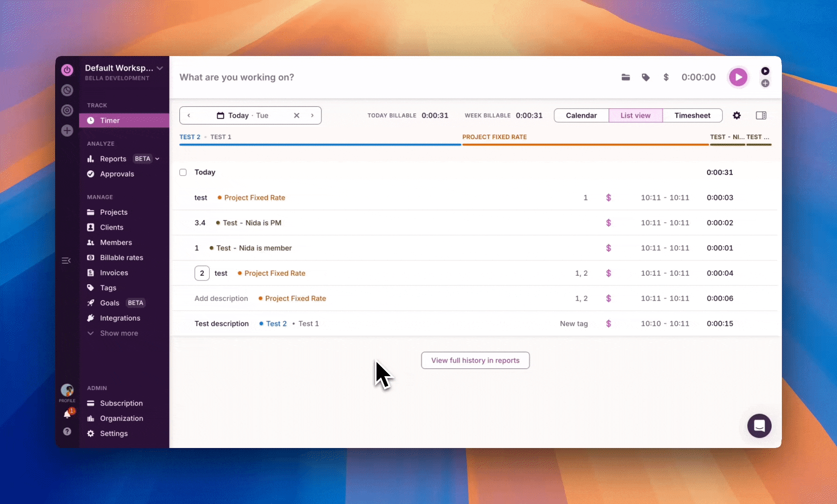Click the orange Project Fixed Rate bar
Screen dimensions: 837x504
585,145
